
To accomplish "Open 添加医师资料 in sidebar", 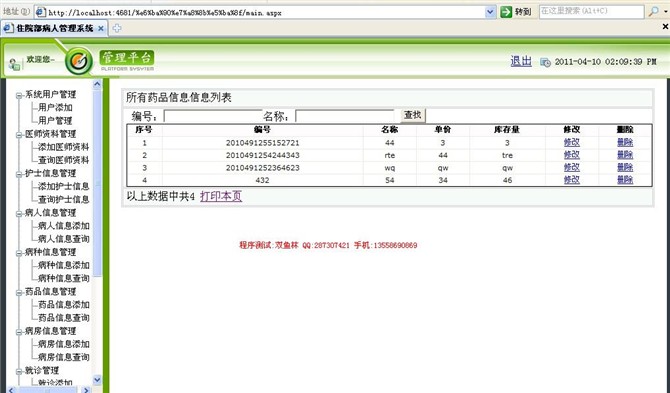I will coord(64,147).
